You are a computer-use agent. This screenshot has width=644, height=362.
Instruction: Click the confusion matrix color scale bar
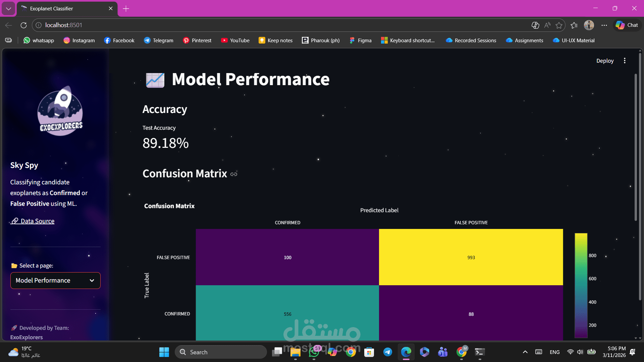tap(581, 285)
